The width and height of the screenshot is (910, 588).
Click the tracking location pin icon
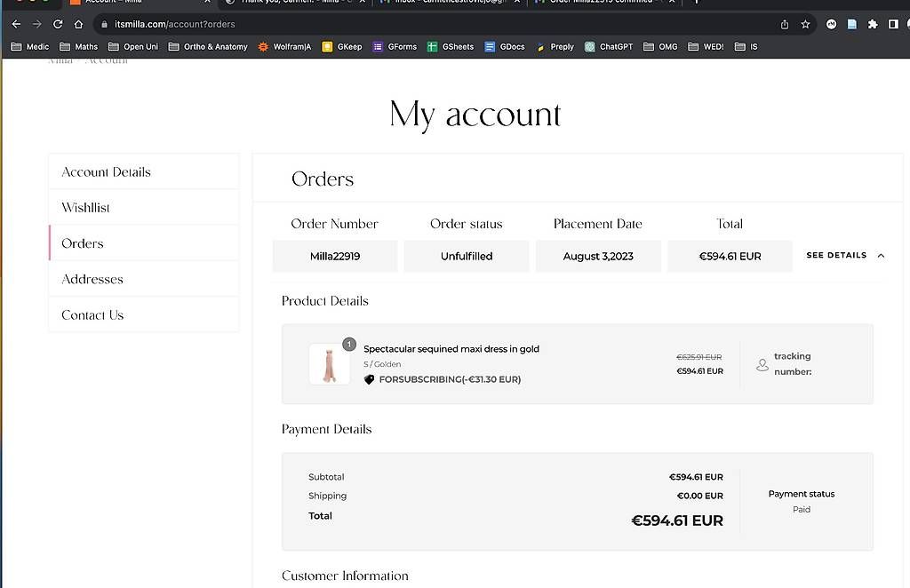pos(762,365)
